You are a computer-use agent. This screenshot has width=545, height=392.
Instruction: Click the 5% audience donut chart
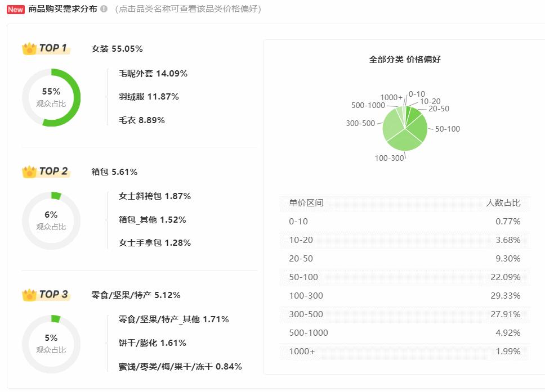[51, 344]
